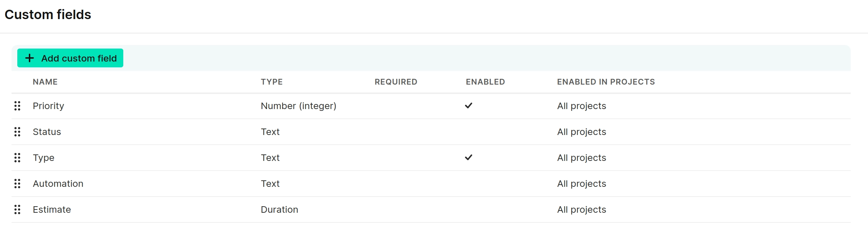Click the TYPE column header

pyautogui.click(x=272, y=82)
